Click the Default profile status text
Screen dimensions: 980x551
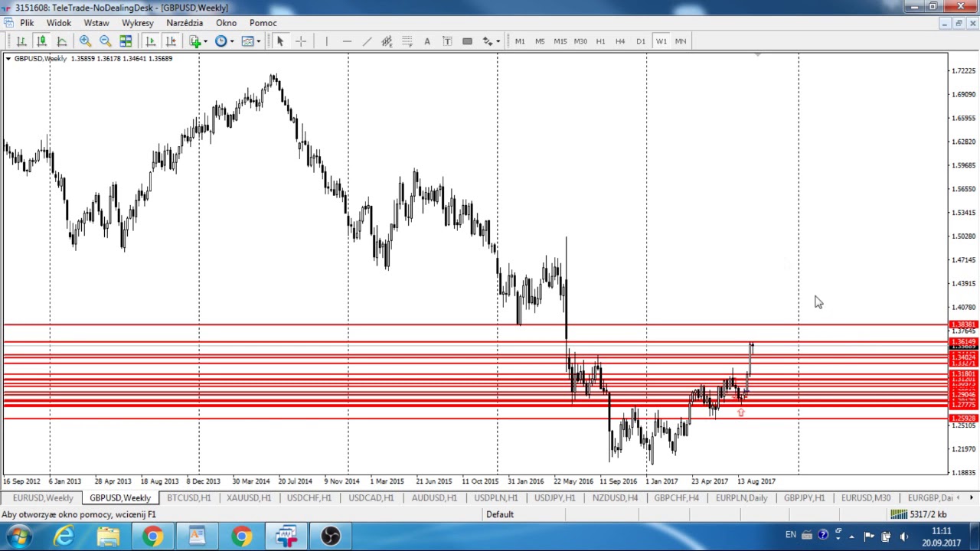pyautogui.click(x=500, y=514)
